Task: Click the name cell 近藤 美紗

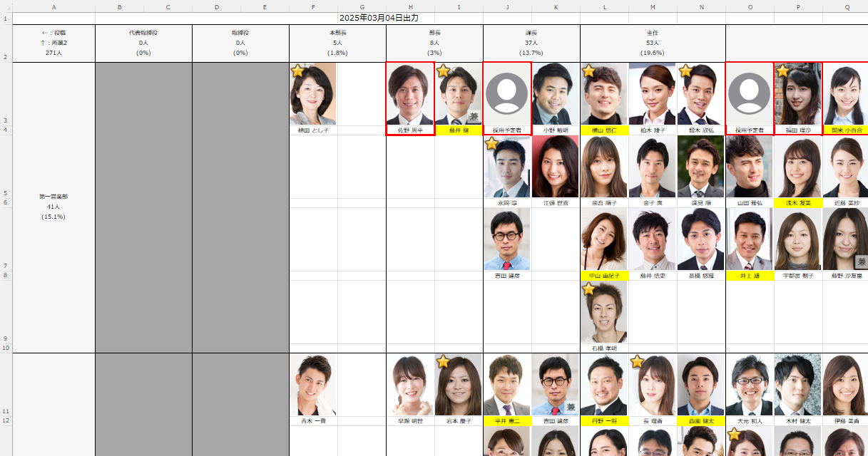Action: pos(846,203)
